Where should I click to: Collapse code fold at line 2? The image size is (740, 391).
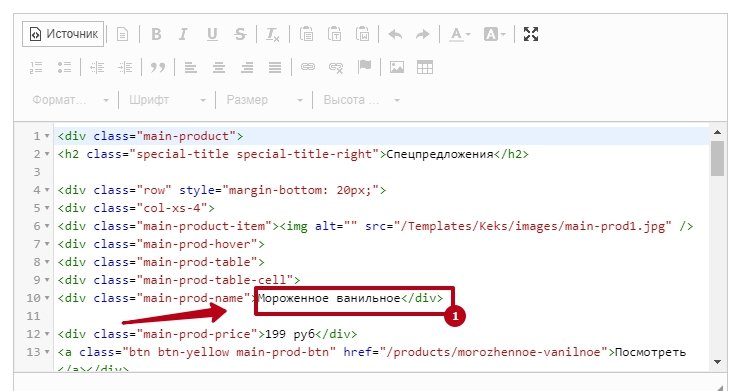(x=47, y=154)
